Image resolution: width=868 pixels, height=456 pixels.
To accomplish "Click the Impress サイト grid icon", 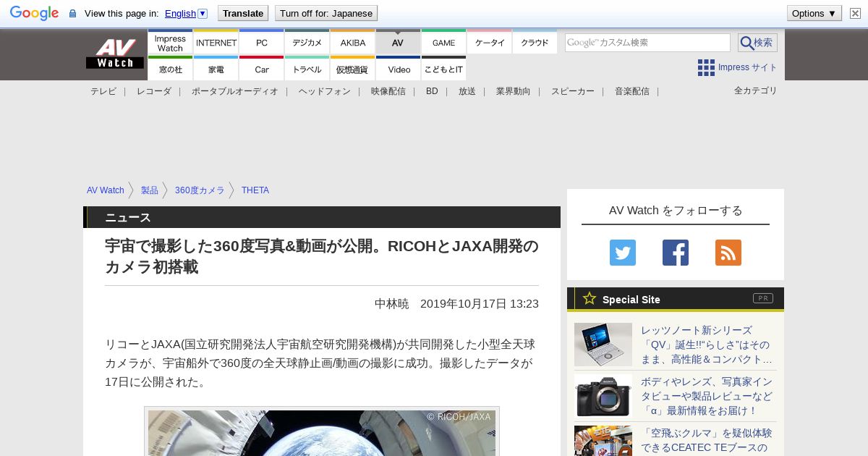I will (x=706, y=67).
